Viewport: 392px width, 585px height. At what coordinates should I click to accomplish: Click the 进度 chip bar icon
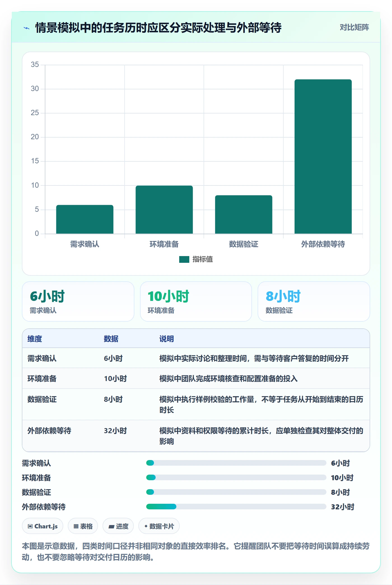111,527
